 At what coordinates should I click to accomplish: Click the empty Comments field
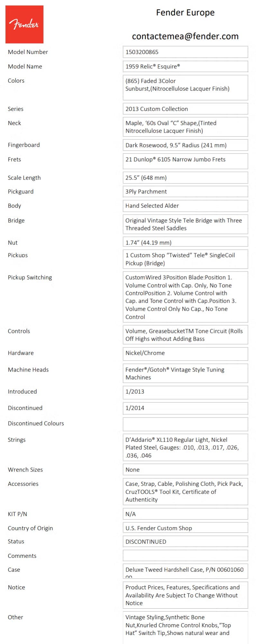click(x=185, y=555)
